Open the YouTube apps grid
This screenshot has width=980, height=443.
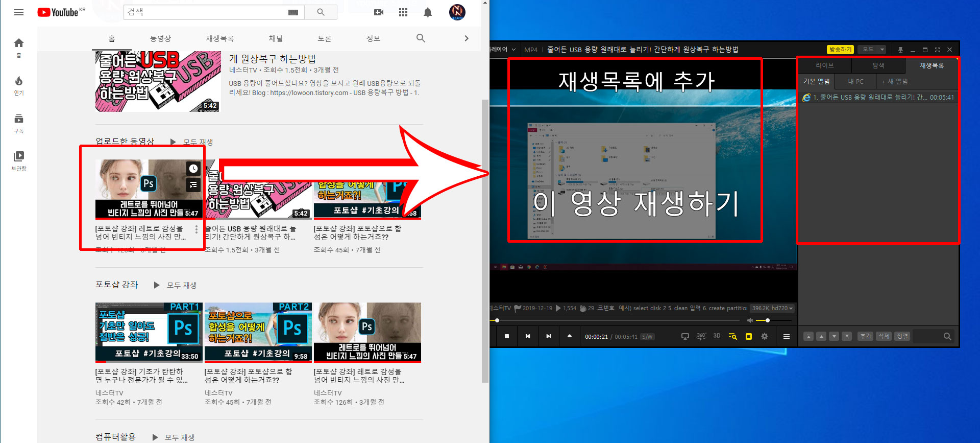(x=403, y=12)
